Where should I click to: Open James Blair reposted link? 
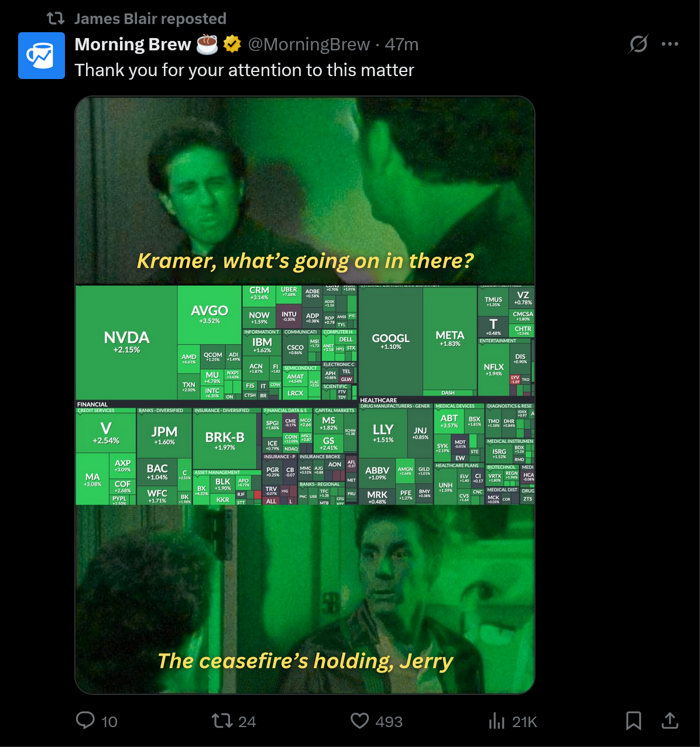click(x=150, y=19)
